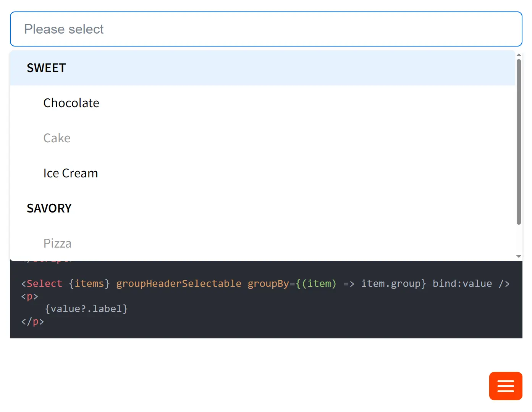The height and width of the screenshot is (412, 532).
Task: Select the SWEET group header
Action: point(262,68)
